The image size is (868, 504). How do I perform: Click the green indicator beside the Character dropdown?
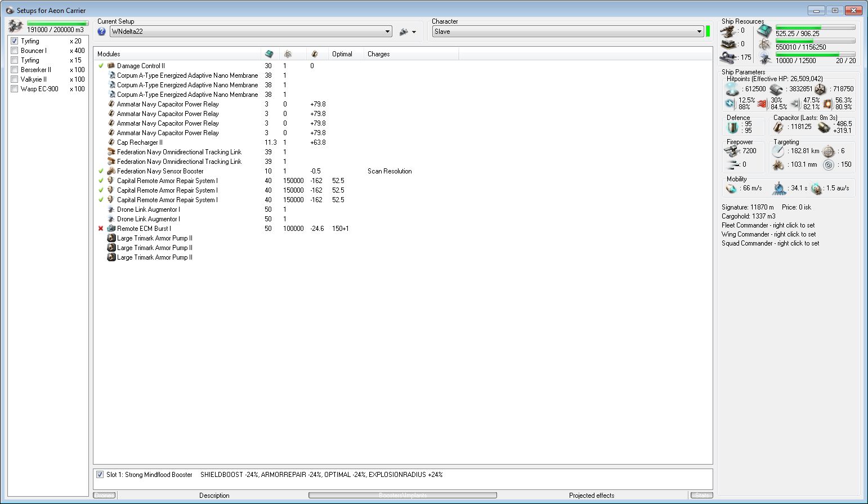tap(708, 32)
